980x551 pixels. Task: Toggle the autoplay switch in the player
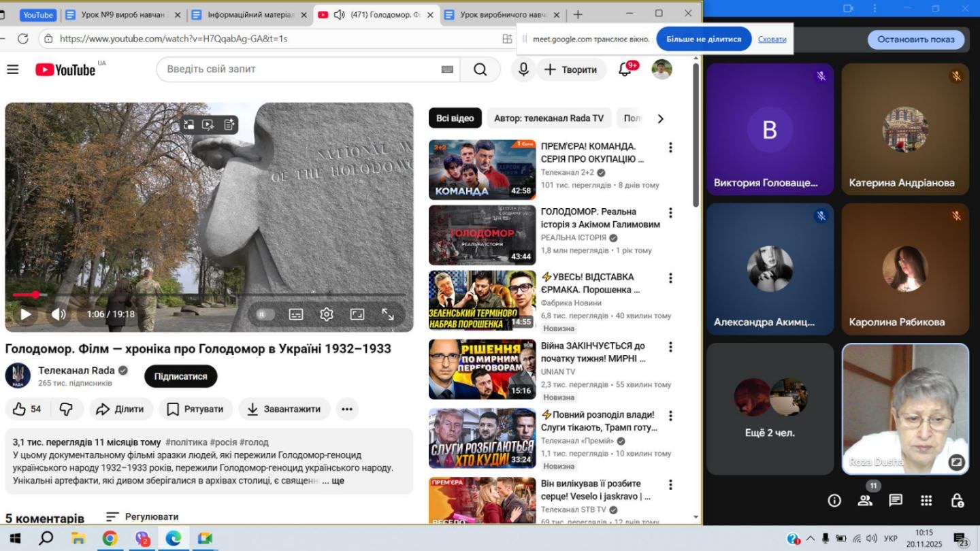click(264, 314)
